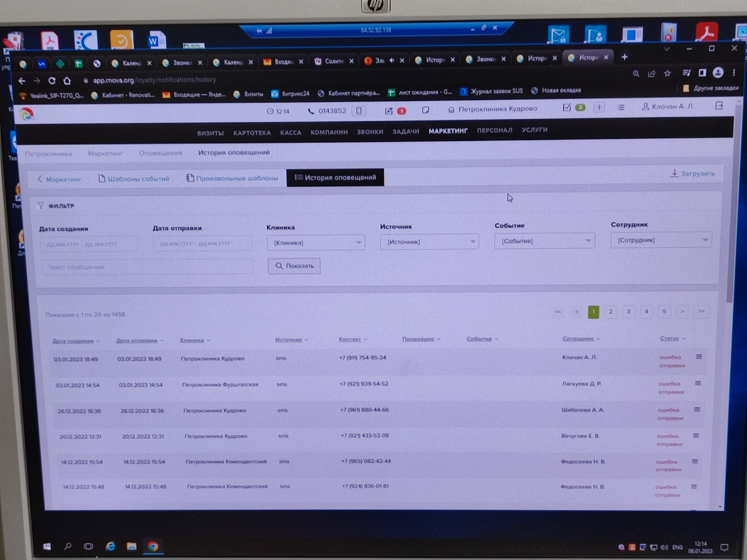Expand the Источник filter dropdown
747x560 pixels.
[429, 242]
